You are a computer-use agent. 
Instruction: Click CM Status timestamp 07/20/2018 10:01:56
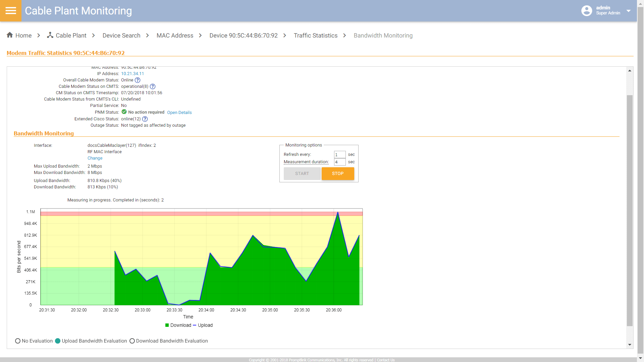coord(142,93)
